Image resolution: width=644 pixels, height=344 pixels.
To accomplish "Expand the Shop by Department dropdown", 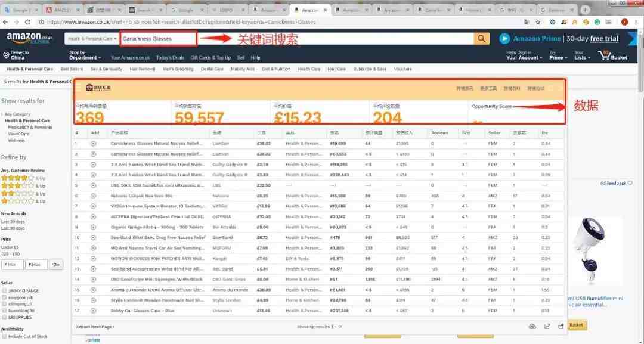I will click(85, 55).
